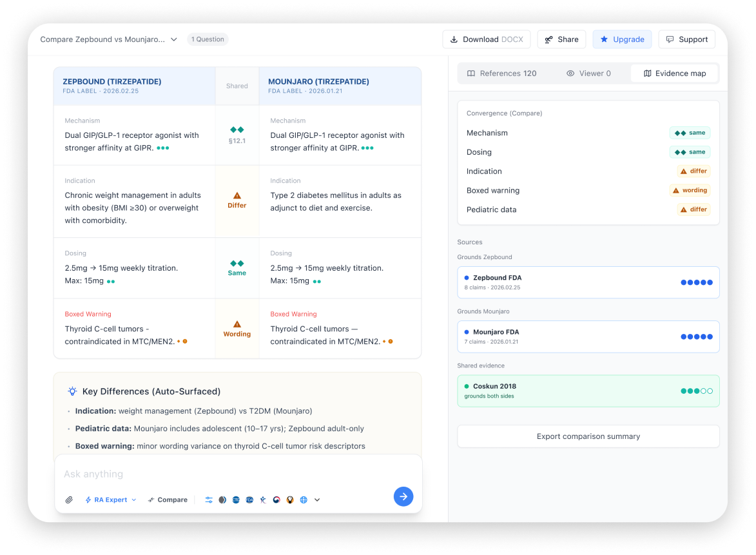
Task: Click the Upgrade button
Action: pyautogui.click(x=622, y=39)
